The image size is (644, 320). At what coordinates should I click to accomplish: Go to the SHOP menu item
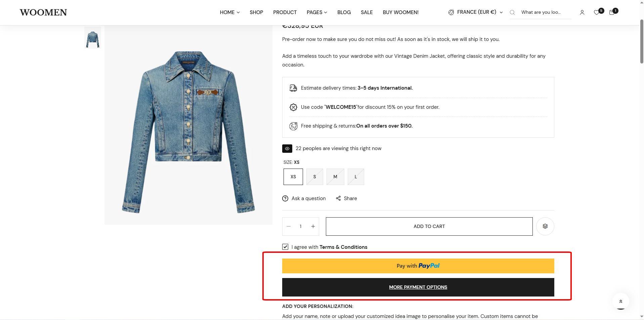256,12
